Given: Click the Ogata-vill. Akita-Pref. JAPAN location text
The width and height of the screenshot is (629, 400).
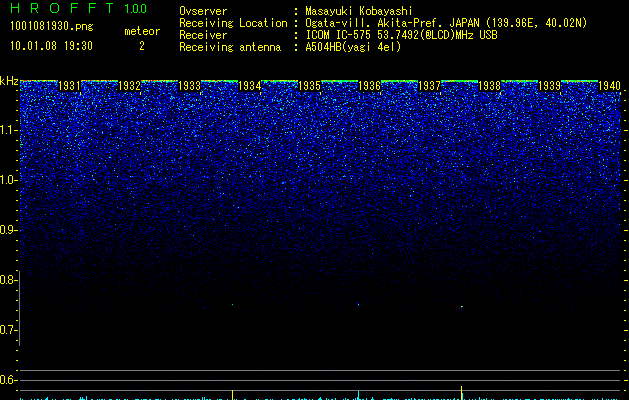Looking at the screenshot, I should [x=446, y=23].
